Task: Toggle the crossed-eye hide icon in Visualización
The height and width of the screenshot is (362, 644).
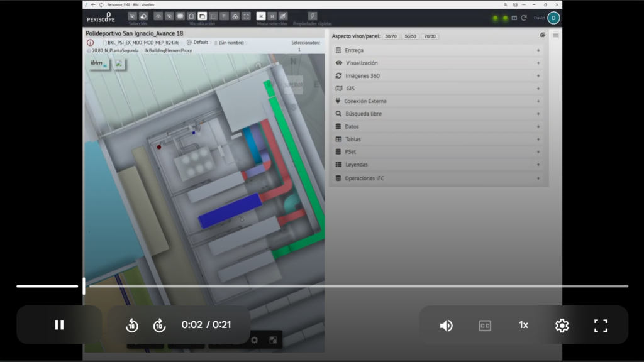Action: [169, 16]
